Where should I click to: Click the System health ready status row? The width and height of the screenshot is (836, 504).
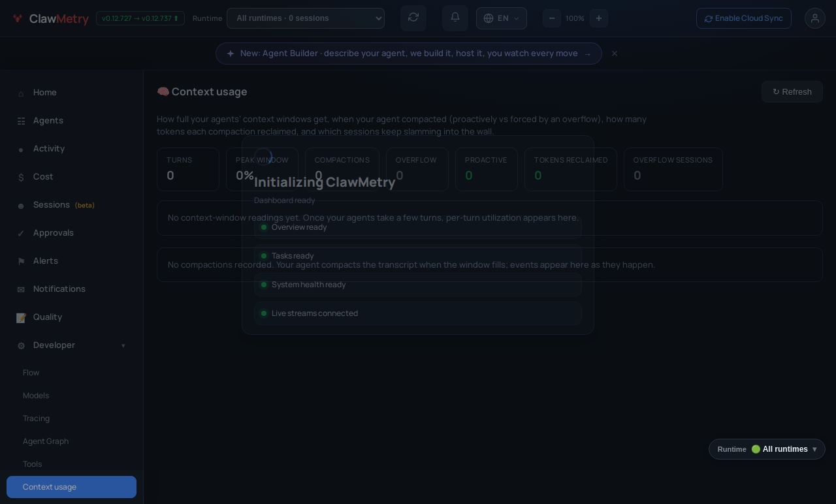tap(418, 285)
